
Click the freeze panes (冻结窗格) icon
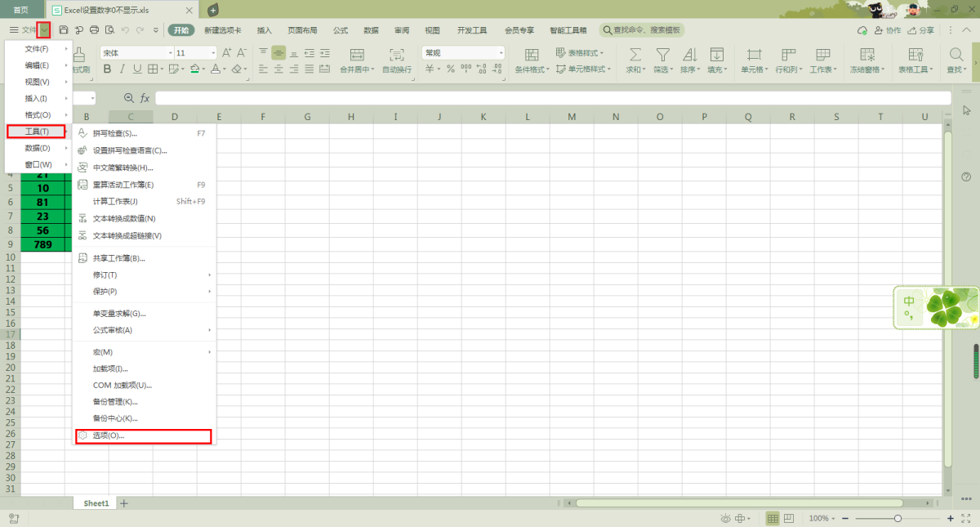click(867, 55)
